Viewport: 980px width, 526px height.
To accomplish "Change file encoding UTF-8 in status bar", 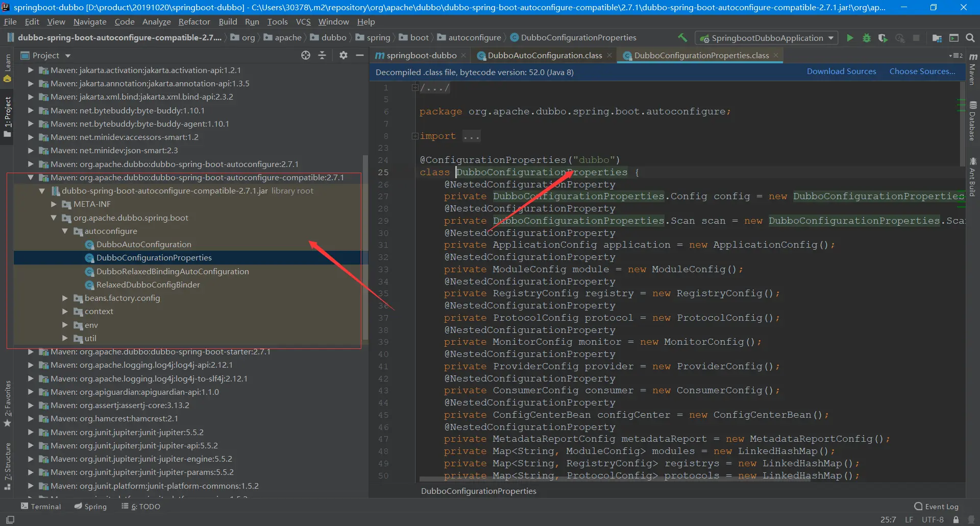I will [x=933, y=519].
